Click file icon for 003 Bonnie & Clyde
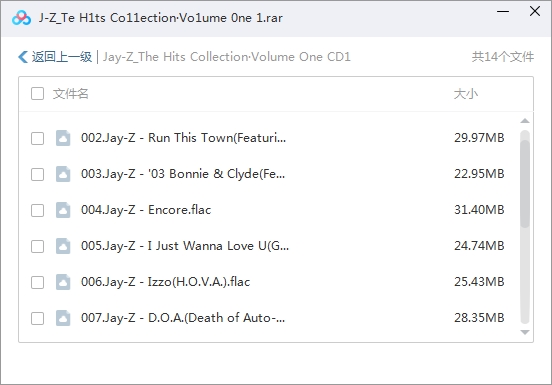Viewport: 552px width, 385px height. click(63, 174)
